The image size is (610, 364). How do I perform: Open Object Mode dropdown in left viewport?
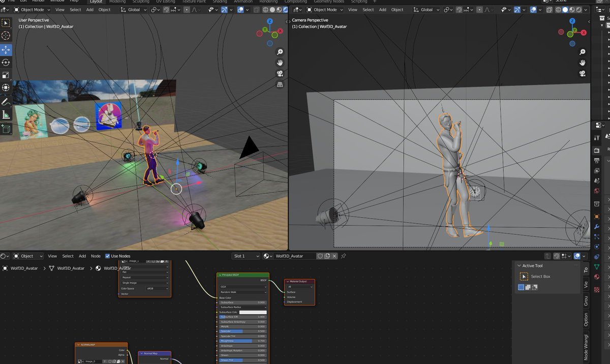(32, 10)
